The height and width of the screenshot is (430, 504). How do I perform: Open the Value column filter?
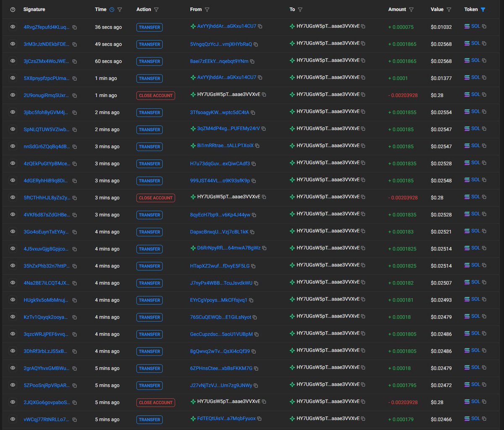click(x=449, y=10)
